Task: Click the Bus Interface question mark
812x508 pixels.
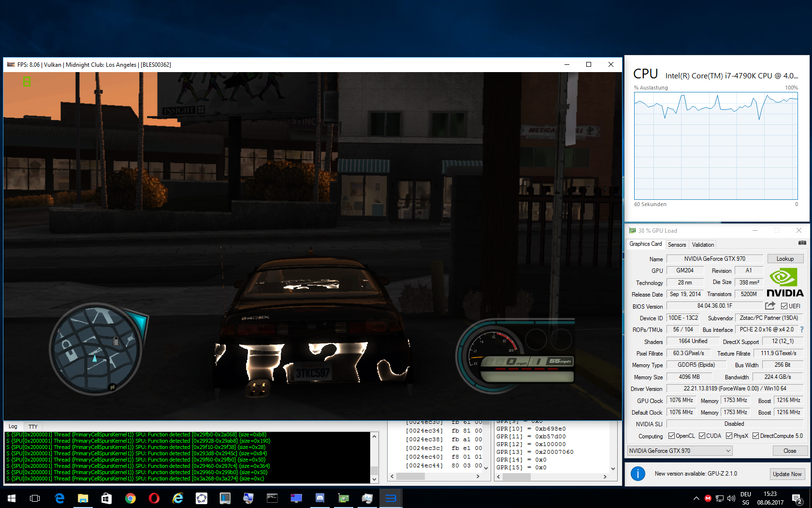Action: [802, 329]
